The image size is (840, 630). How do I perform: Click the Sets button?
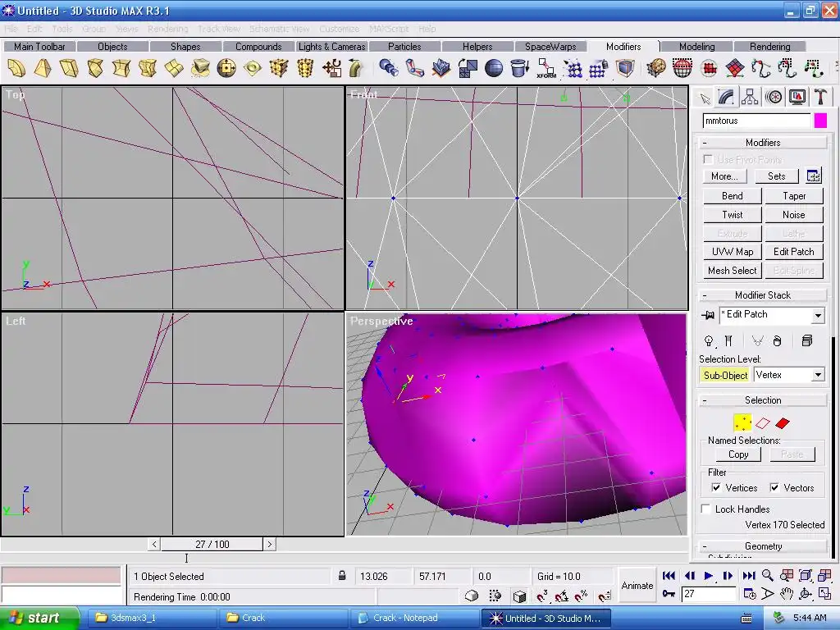click(x=776, y=176)
